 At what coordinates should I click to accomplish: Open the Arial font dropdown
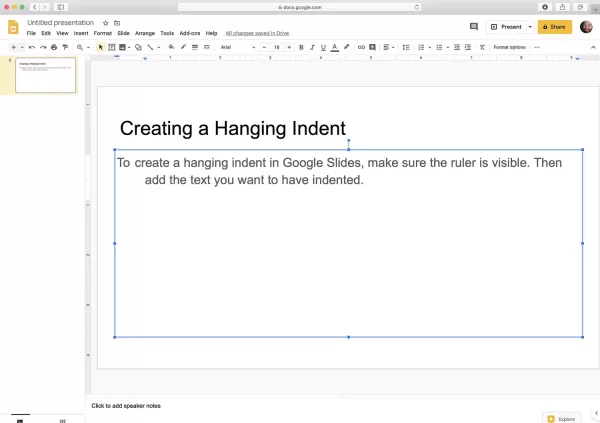pyautogui.click(x=237, y=47)
